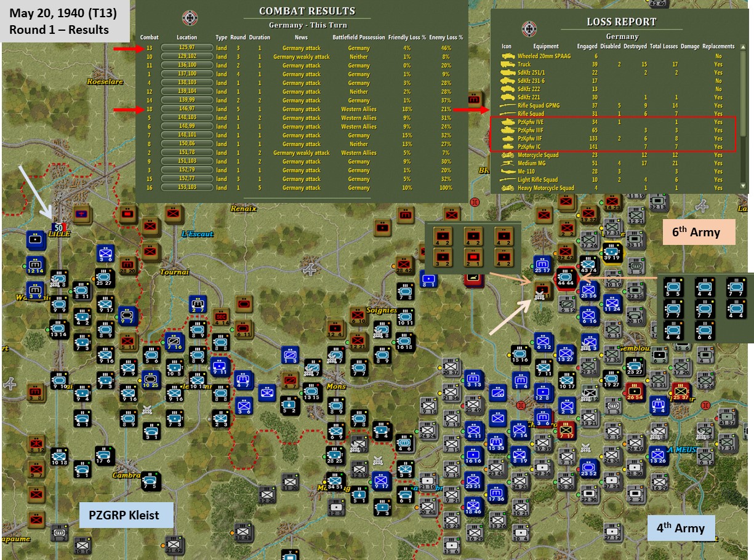
Task: Click the Light Rifle Squad icon
Action: (x=510, y=179)
